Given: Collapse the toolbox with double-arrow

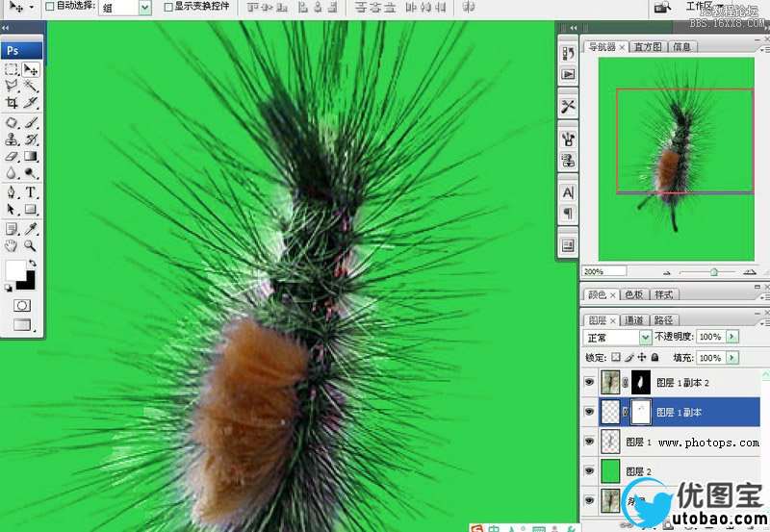Looking at the screenshot, I should click(x=6, y=28).
